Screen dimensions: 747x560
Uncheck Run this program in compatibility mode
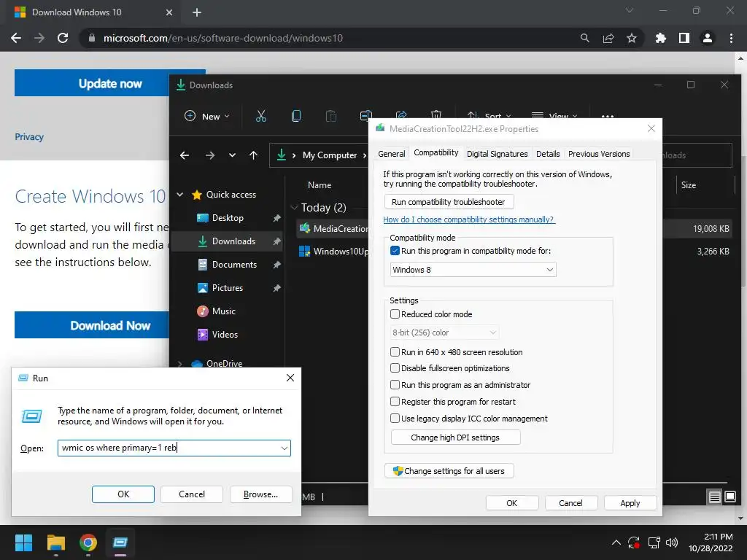tap(395, 251)
